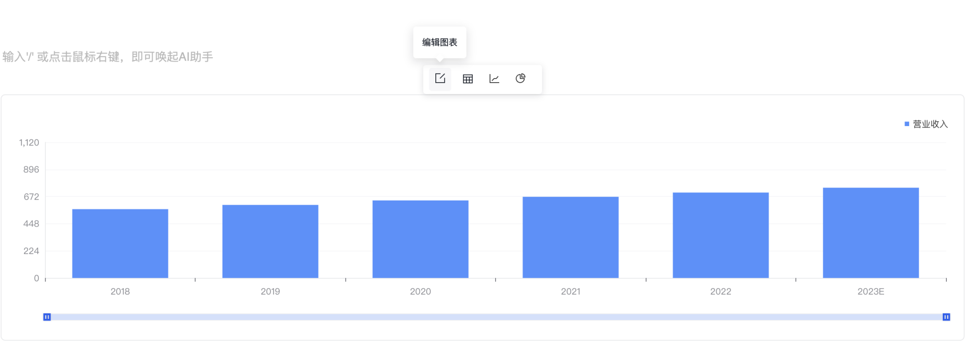Select the pie chart icon
Image resolution: width=980 pixels, height=348 pixels.
[x=521, y=79]
